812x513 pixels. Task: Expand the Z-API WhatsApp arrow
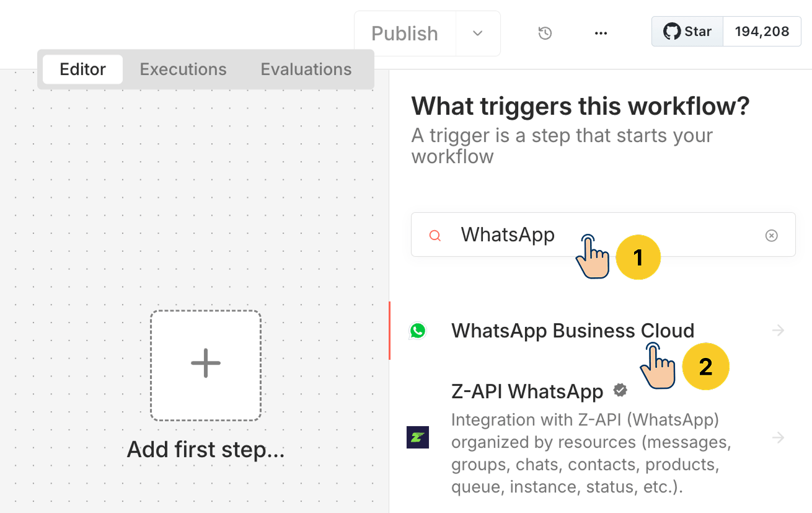[779, 438]
